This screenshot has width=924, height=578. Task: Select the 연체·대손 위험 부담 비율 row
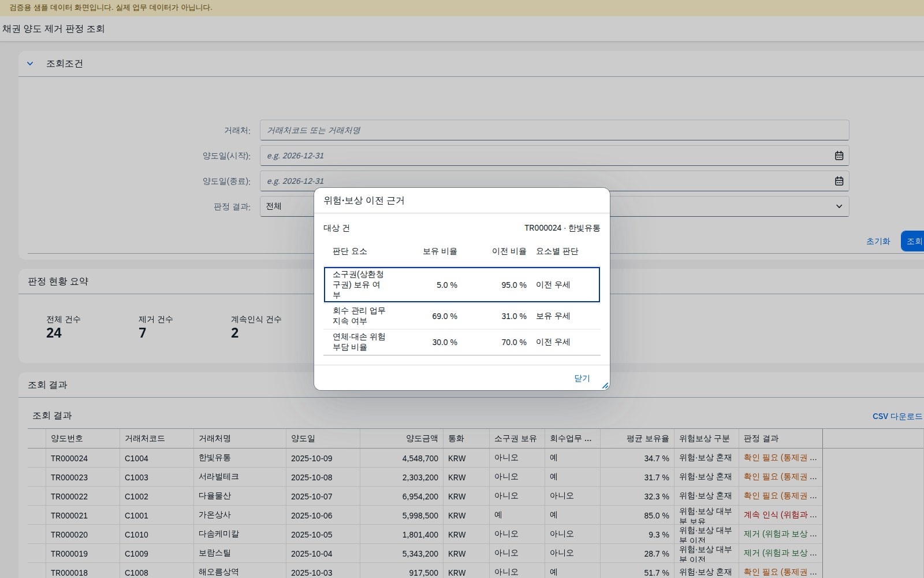tap(462, 342)
